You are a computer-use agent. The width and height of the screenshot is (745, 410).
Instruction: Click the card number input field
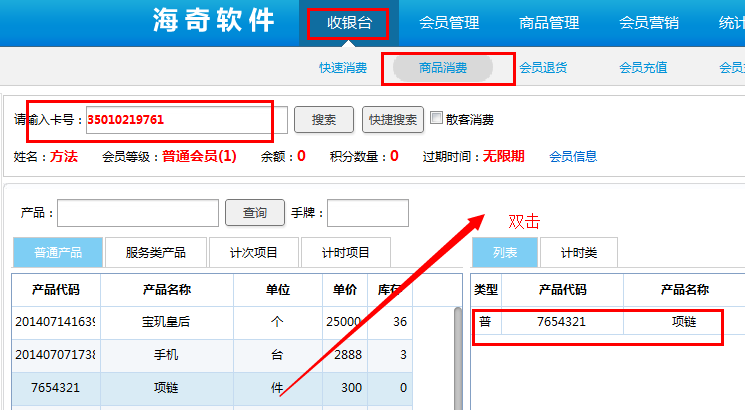tap(186, 120)
